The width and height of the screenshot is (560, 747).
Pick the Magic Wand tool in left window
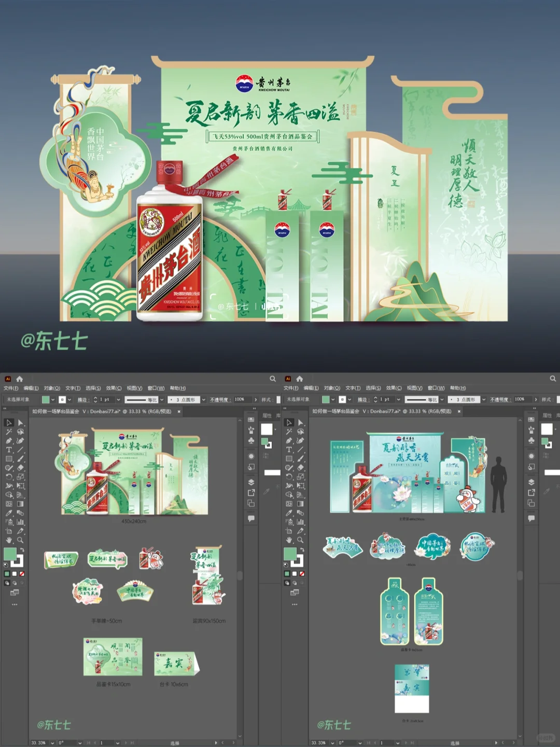click(x=9, y=432)
